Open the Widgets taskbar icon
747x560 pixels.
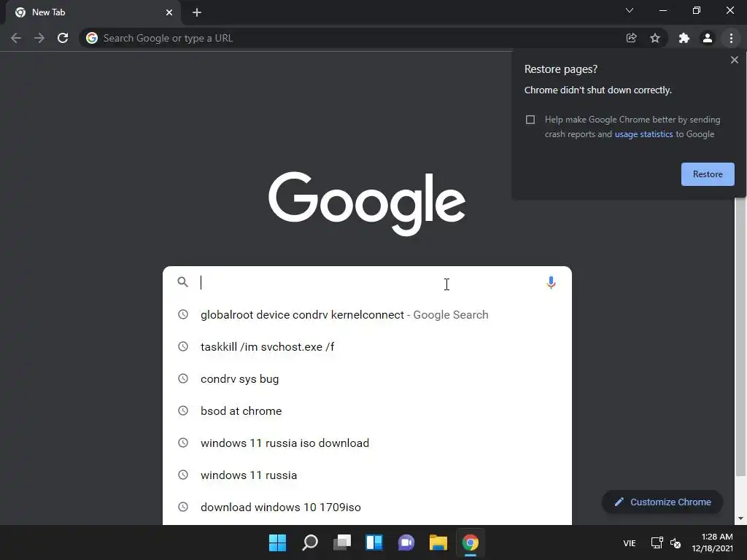coord(374,542)
